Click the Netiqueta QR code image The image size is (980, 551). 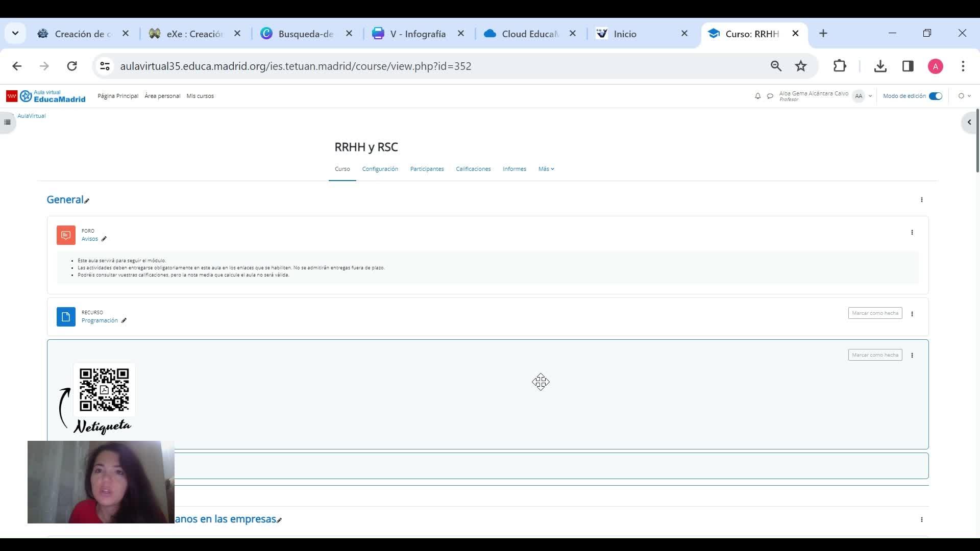[x=104, y=390]
